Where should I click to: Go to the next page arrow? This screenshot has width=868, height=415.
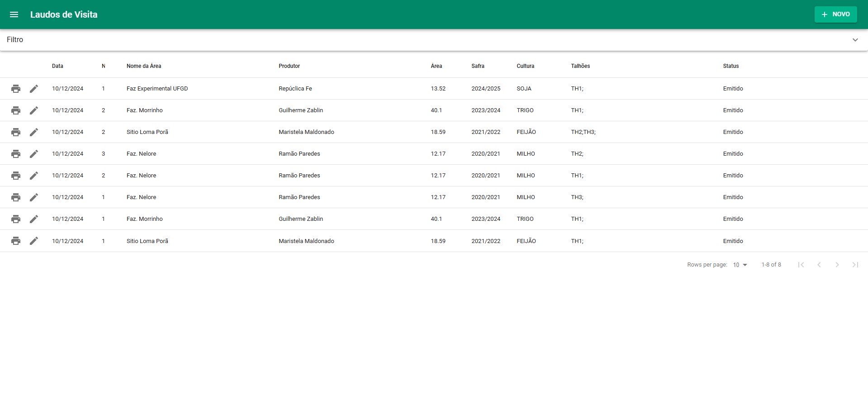tap(837, 265)
